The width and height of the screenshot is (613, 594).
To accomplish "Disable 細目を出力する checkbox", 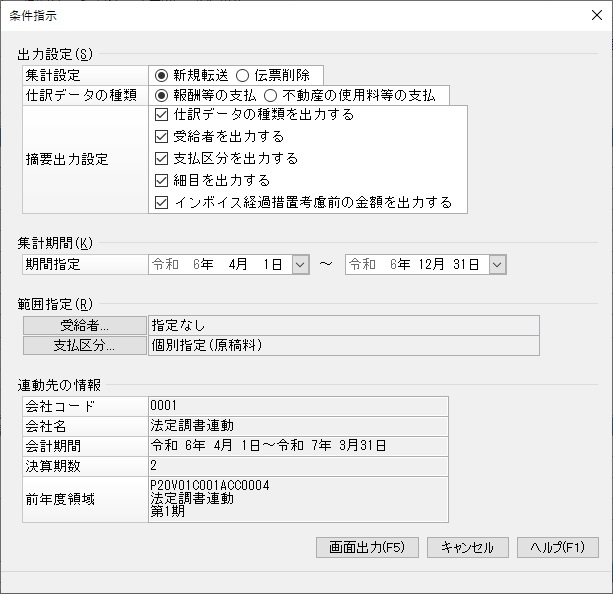I will [162, 181].
